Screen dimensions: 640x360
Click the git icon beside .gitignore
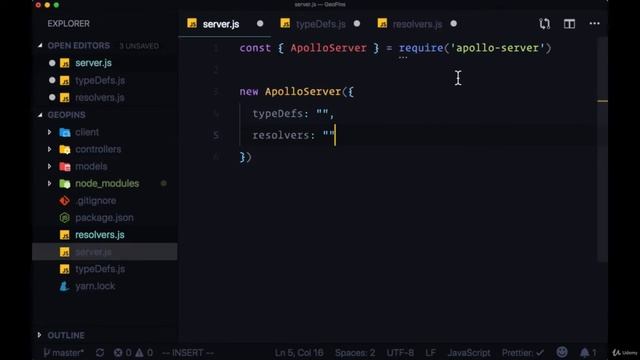coord(64,201)
